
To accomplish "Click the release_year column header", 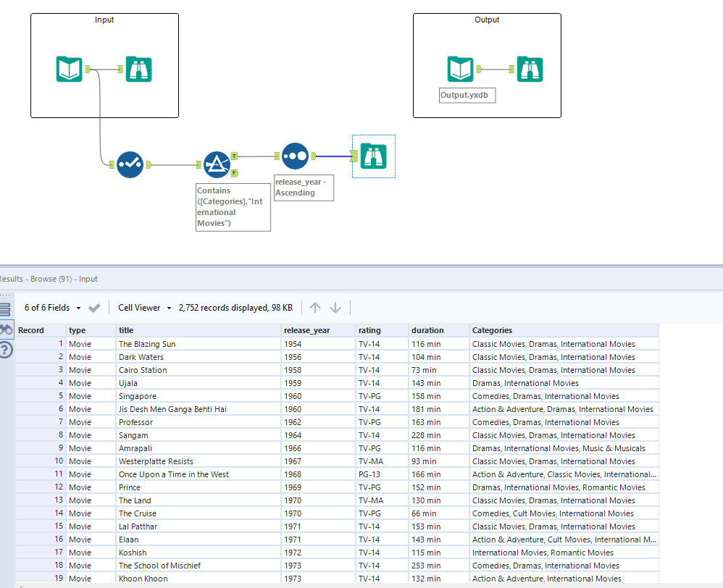I will pos(307,330).
